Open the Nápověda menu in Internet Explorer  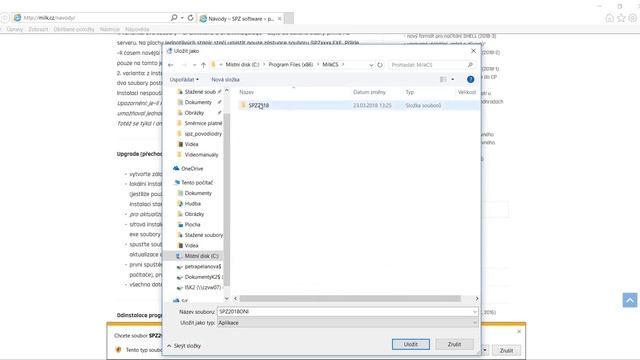(137, 29)
